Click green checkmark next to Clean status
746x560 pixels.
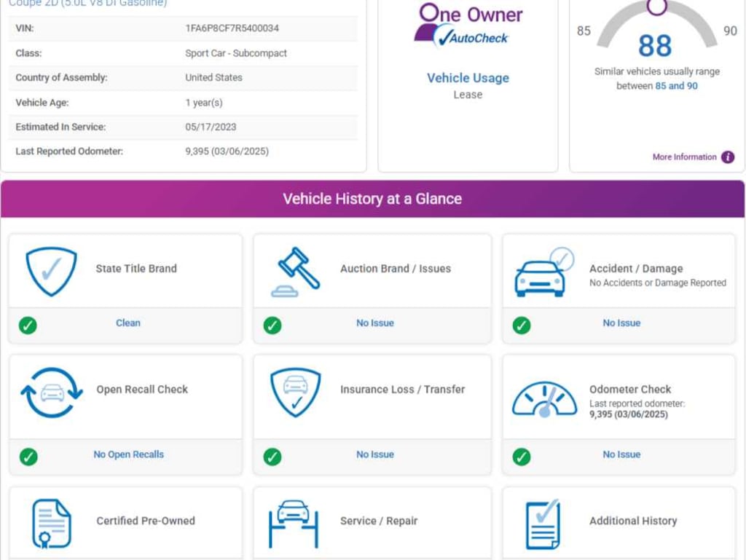(28, 325)
